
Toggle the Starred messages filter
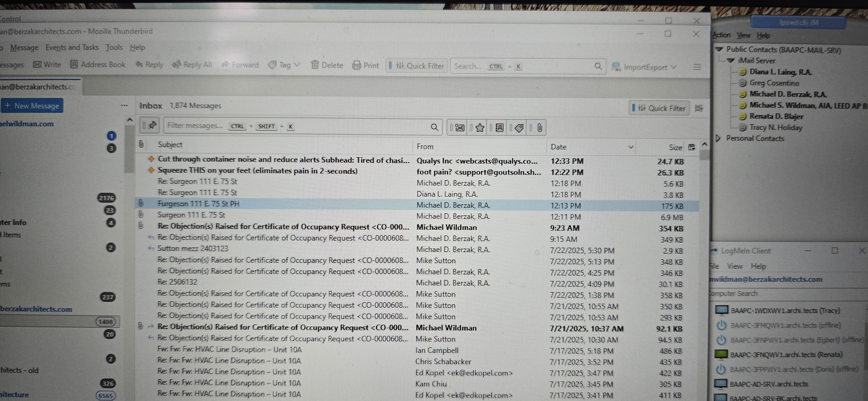pos(480,128)
